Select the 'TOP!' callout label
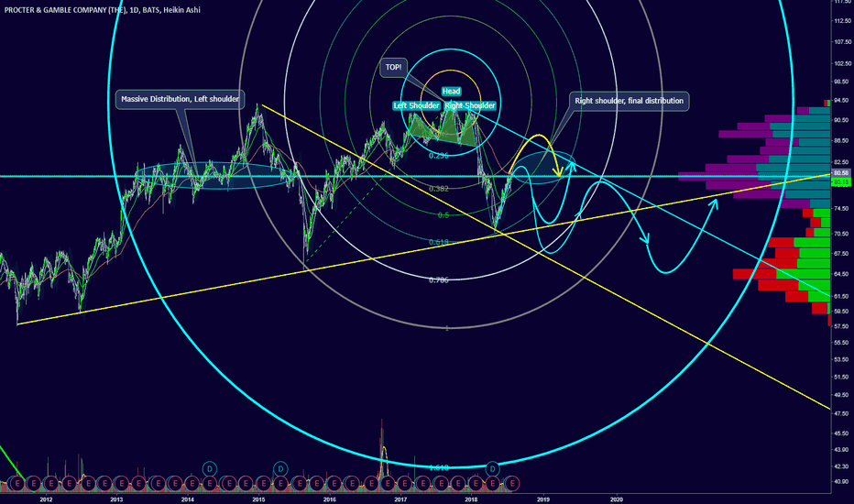Image resolution: width=854 pixels, height=504 pixels. pyautogui.click(x=393, y=67)
